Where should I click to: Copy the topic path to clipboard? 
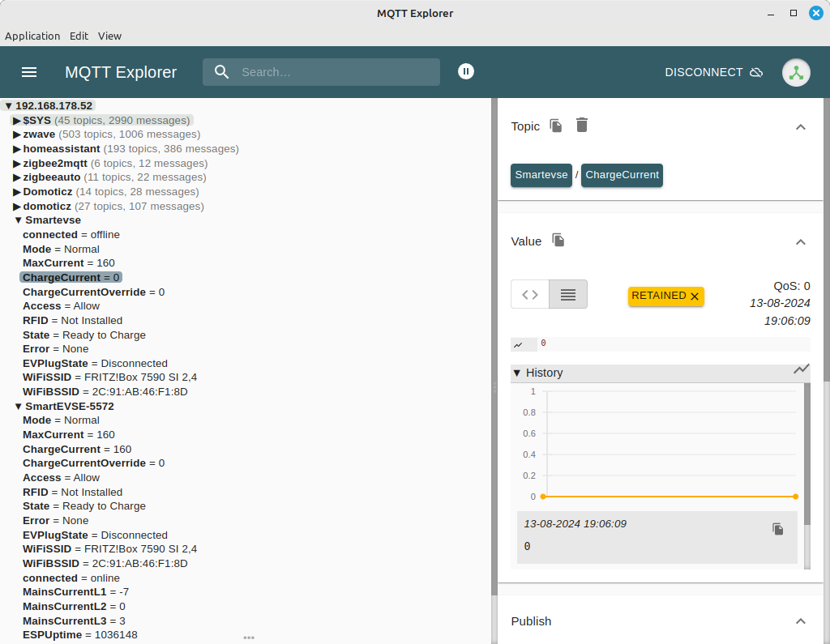pyautogui.click(x=556, y=126)
